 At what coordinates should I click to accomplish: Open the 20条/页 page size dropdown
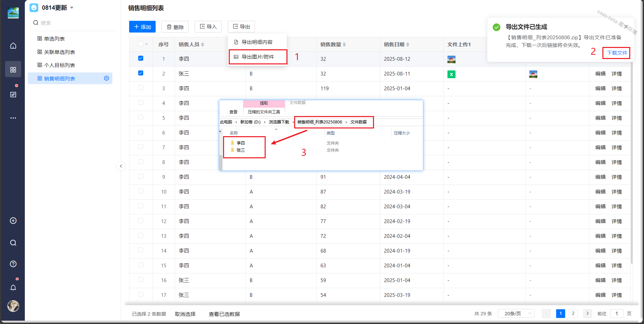coord(516,314)
